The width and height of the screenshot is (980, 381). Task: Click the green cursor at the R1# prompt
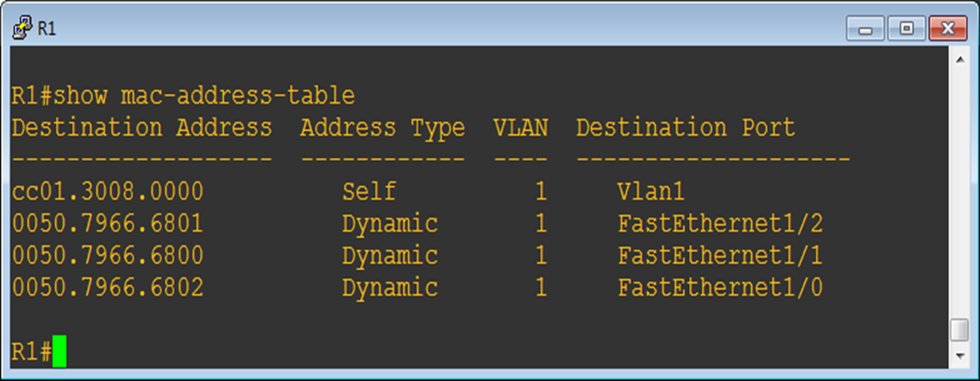tap(60, 351)
